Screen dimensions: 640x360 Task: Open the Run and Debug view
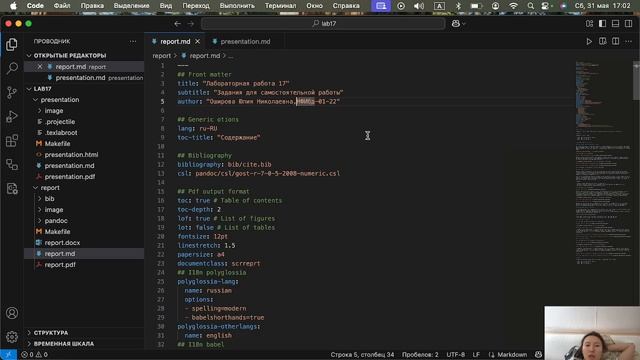pos(12,116)
